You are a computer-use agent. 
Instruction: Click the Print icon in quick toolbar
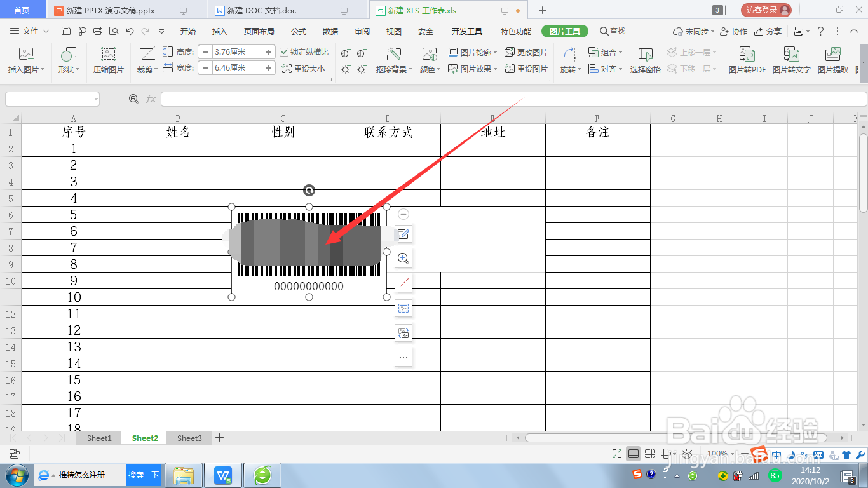pos(98,31)
